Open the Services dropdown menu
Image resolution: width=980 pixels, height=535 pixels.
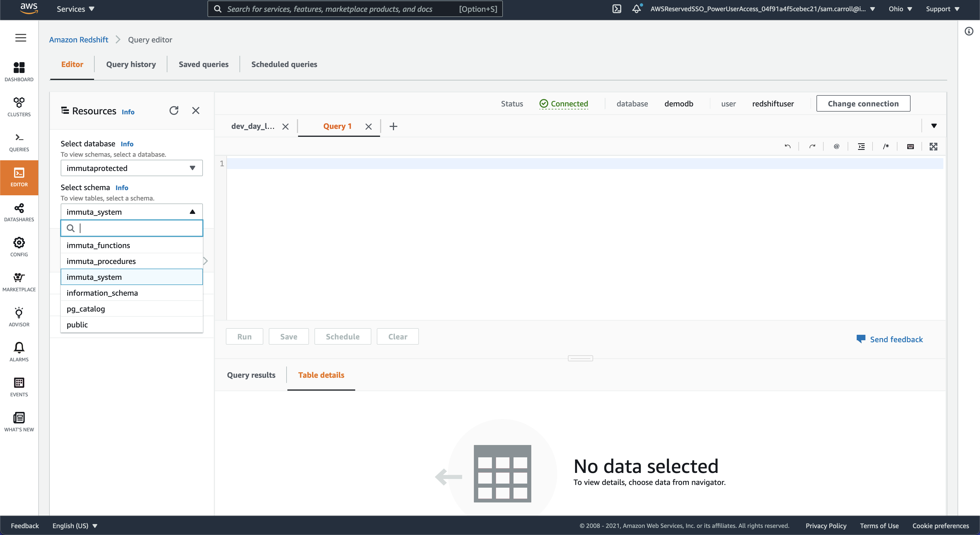click(x=75, y=9)
